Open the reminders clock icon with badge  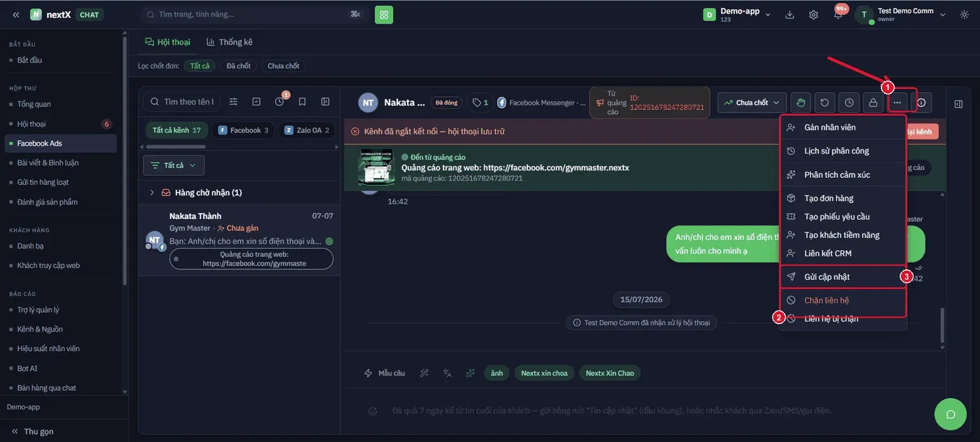tap(280, 101)
